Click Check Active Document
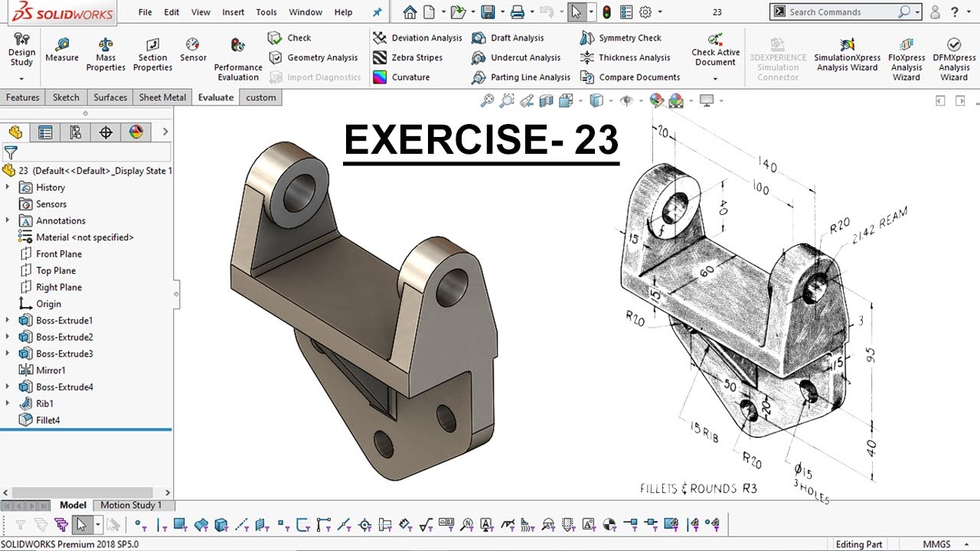Screen dimensions: 980x551 pyautogui.click(x=716, y=51)
